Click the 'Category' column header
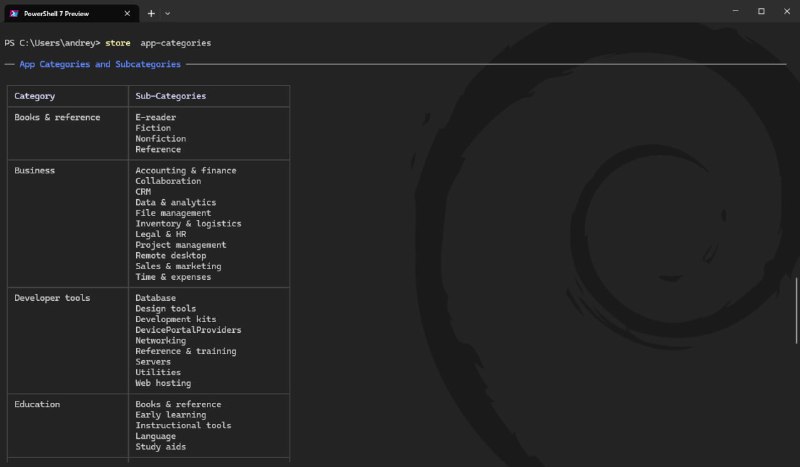This screenshot has height=467, width=800. coord(34,96)
